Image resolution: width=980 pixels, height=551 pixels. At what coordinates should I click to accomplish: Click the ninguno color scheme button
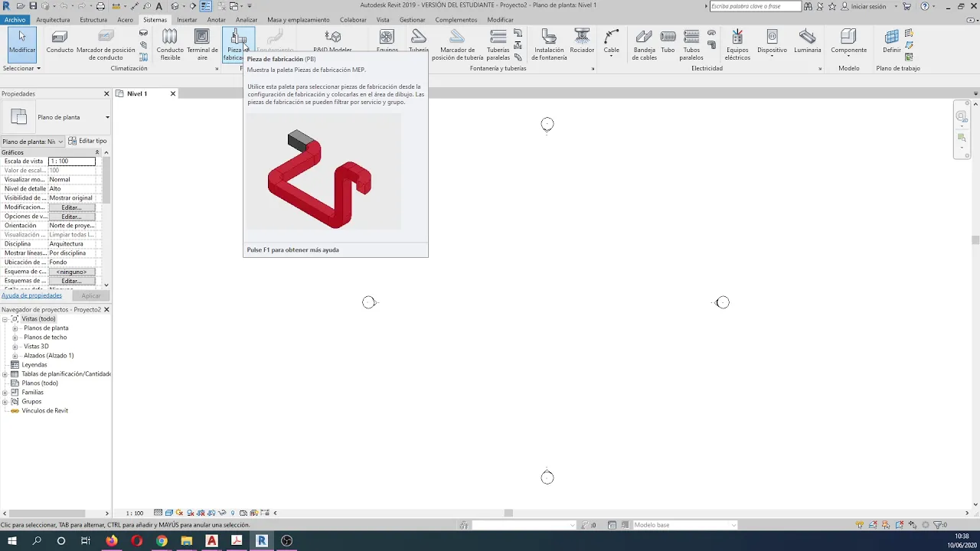click(x=71, y=272)
